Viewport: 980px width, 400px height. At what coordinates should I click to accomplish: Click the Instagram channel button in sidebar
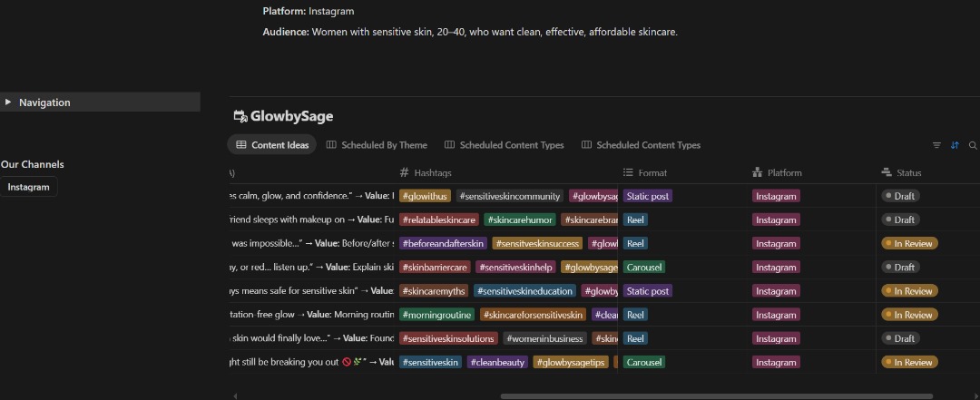point(29,187)
